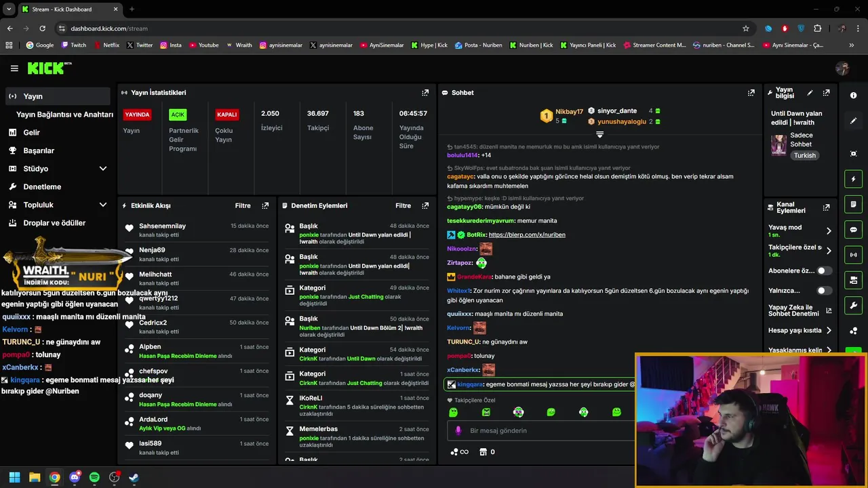
Task: Click the chat bubble icon in right sidebar
Action: tap(853, 230)
